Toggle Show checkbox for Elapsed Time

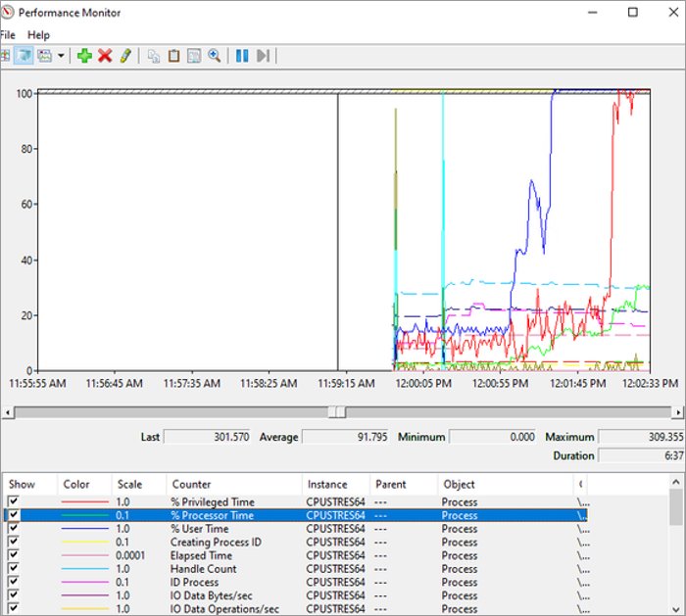tap(14, 555)
